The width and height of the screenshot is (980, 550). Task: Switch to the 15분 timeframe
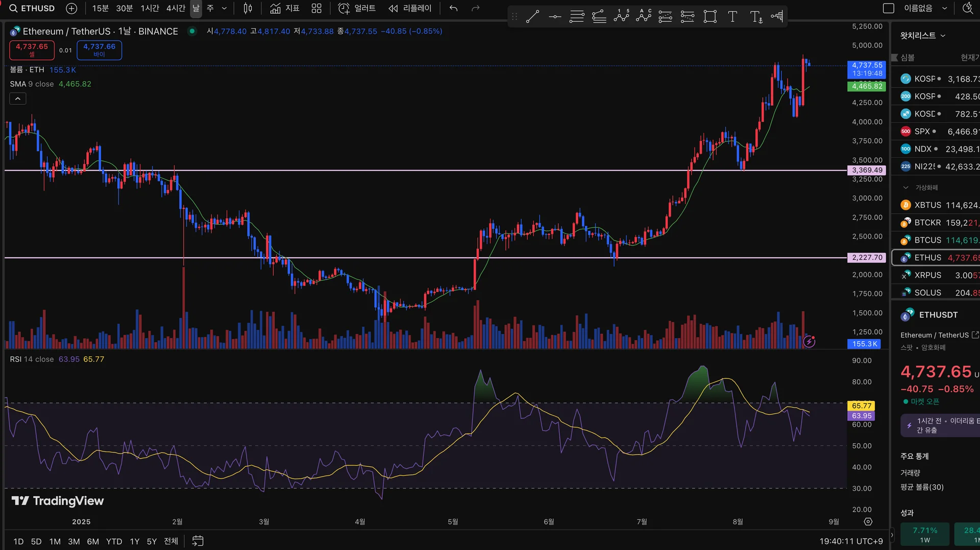pos(101,8)
